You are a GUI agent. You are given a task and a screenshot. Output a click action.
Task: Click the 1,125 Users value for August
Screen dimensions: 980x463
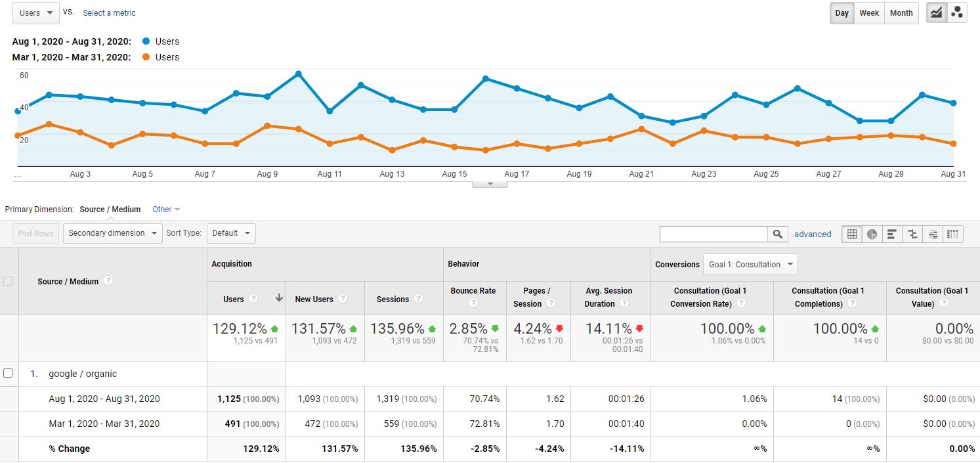(229, 399)
